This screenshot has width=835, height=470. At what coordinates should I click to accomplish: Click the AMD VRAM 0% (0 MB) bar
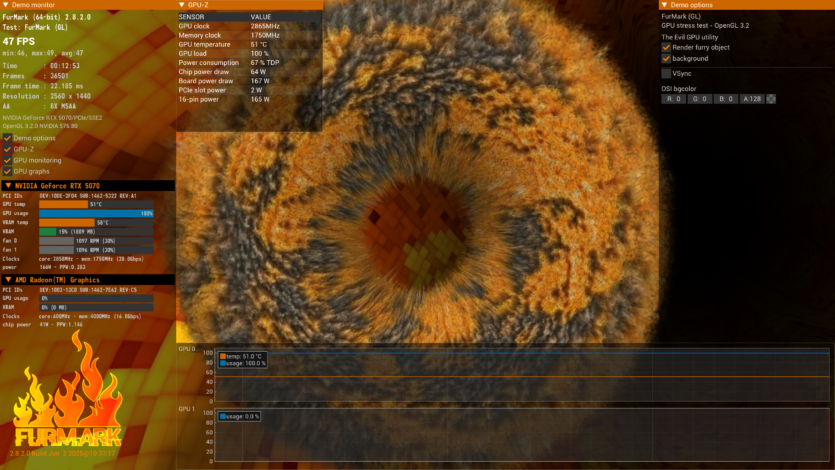[96, 308]
